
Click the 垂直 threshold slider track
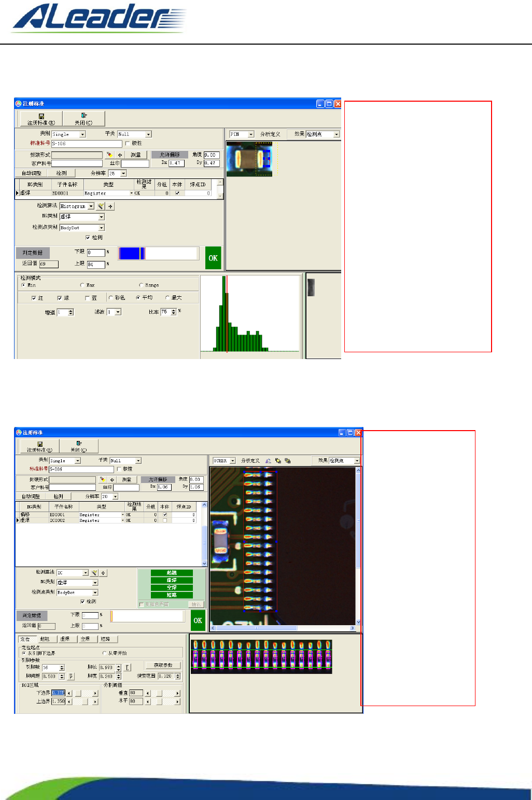(162, 693)
